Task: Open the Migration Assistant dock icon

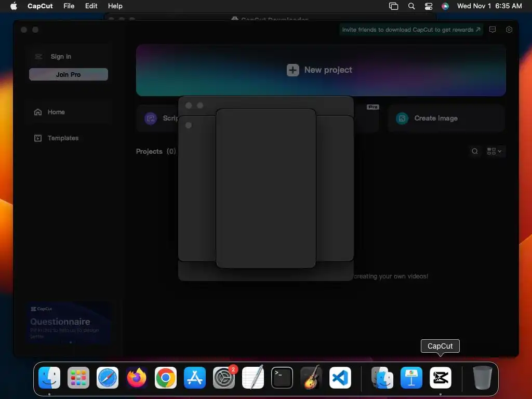Action: coord(382,378)
